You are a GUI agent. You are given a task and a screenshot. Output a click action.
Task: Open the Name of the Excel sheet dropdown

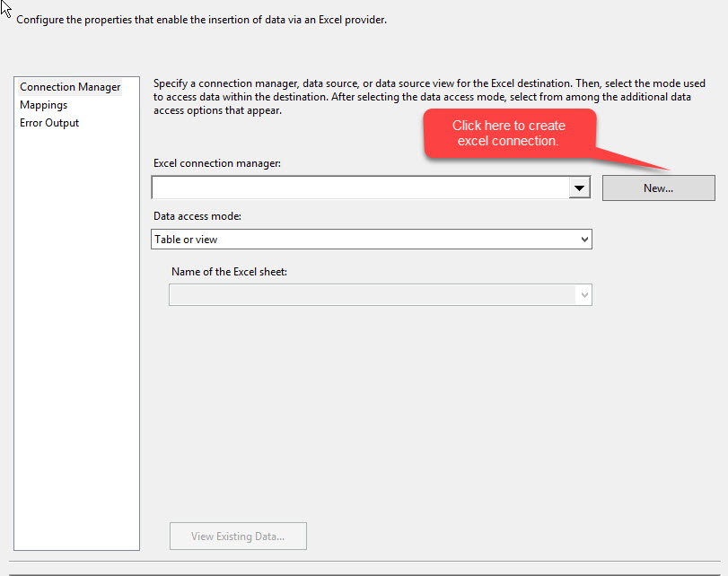(x=381, y=295)
